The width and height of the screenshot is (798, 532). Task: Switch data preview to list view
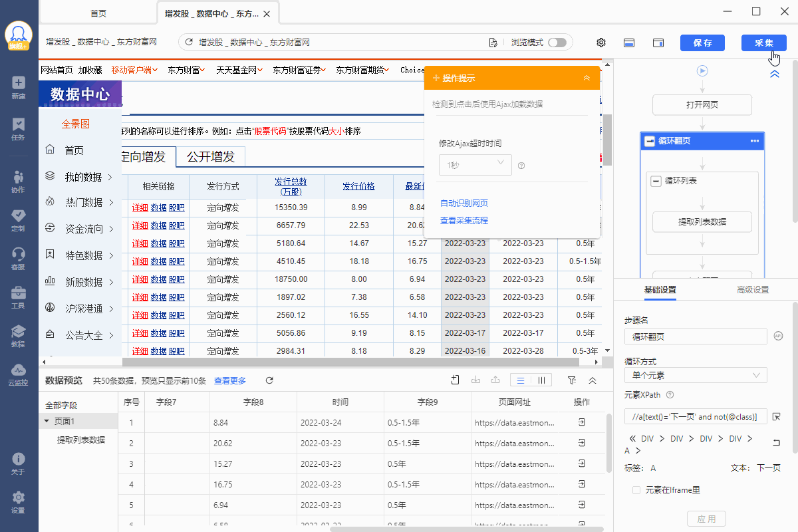click(x=521, y=380)
